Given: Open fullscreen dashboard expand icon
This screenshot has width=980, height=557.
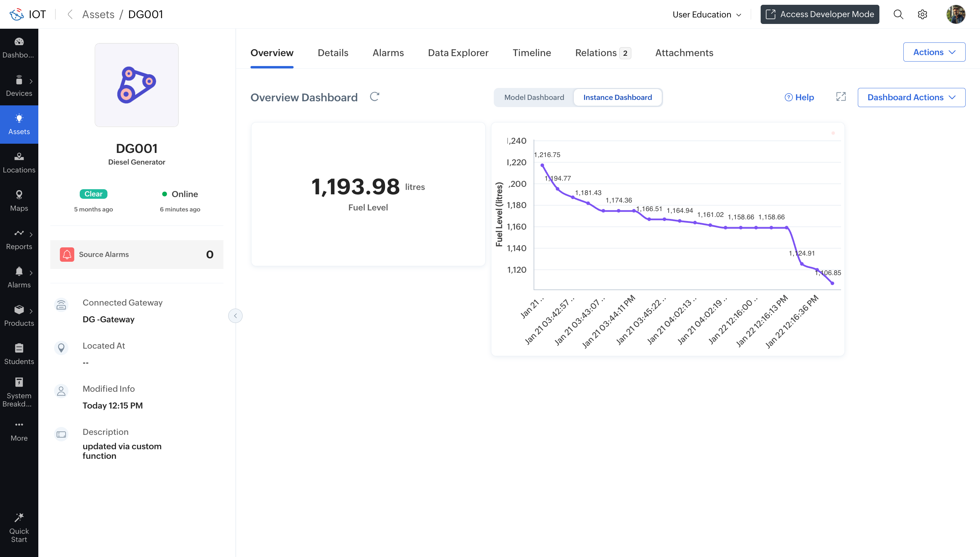Looking at the screenshot, I should click(x=840, y=97).
